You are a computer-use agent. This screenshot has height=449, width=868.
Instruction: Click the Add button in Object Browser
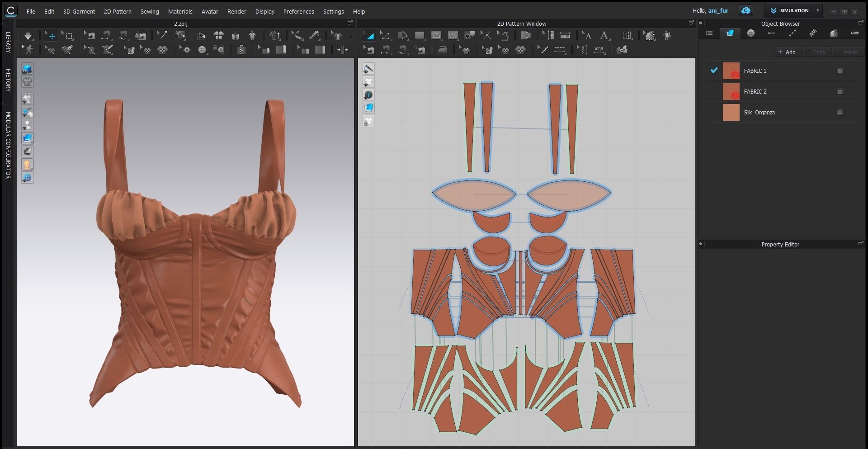(x=787, y=52)
